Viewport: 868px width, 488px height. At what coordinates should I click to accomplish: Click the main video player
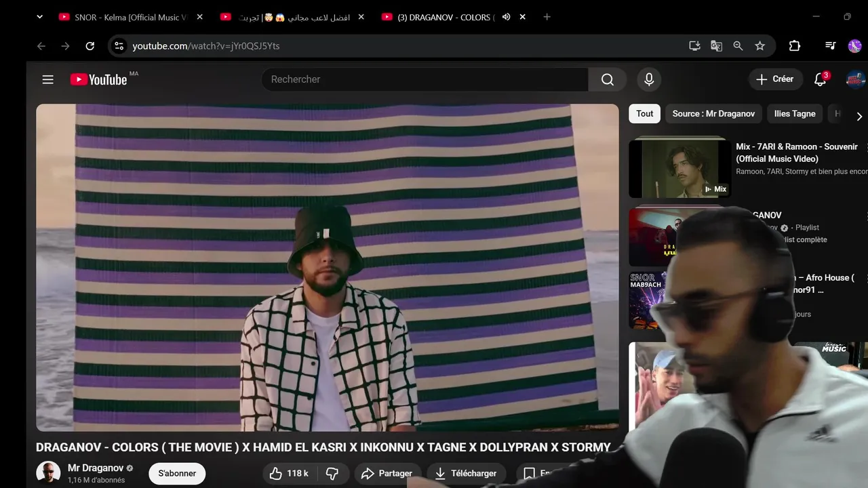328,268
